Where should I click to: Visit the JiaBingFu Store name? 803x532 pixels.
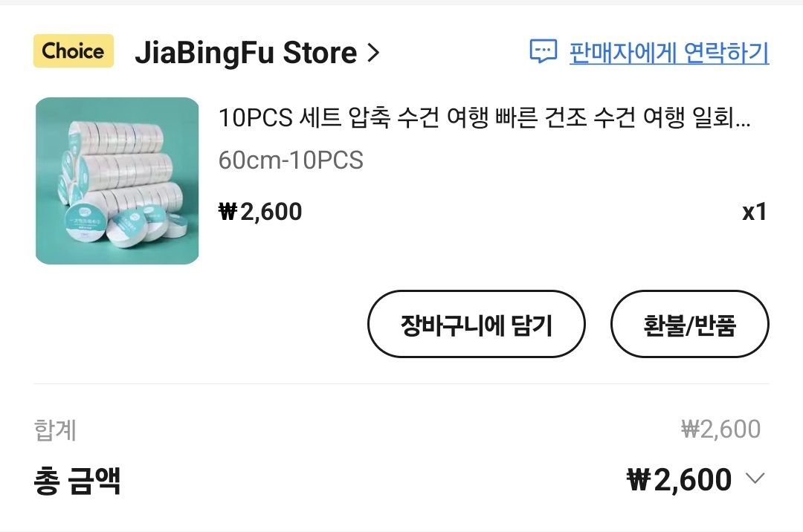point(246,53)
